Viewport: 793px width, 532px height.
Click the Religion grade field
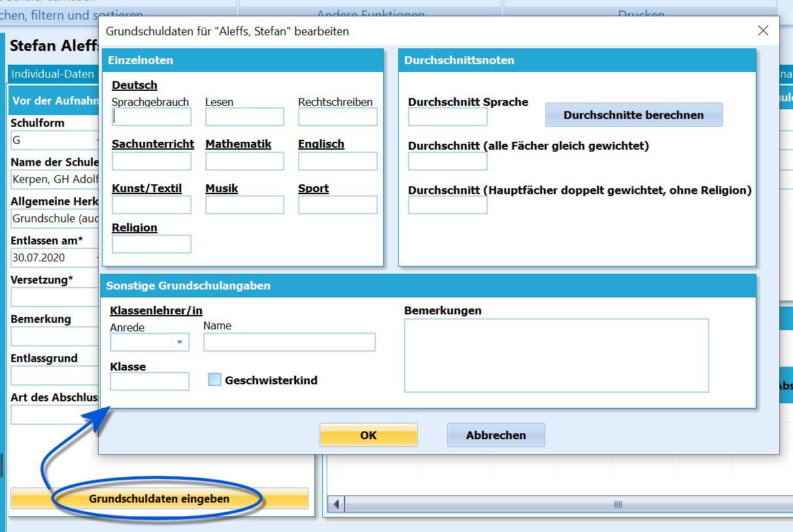(152, 244)
